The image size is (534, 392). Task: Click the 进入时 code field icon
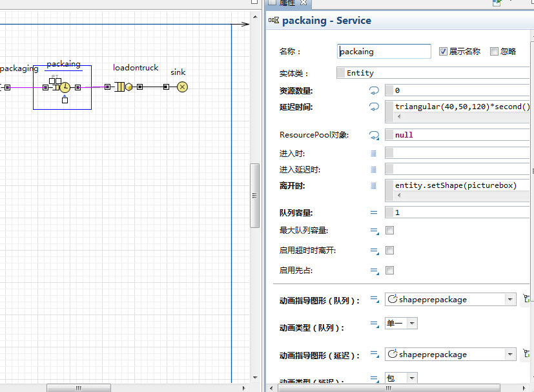[x=374, y=154]
